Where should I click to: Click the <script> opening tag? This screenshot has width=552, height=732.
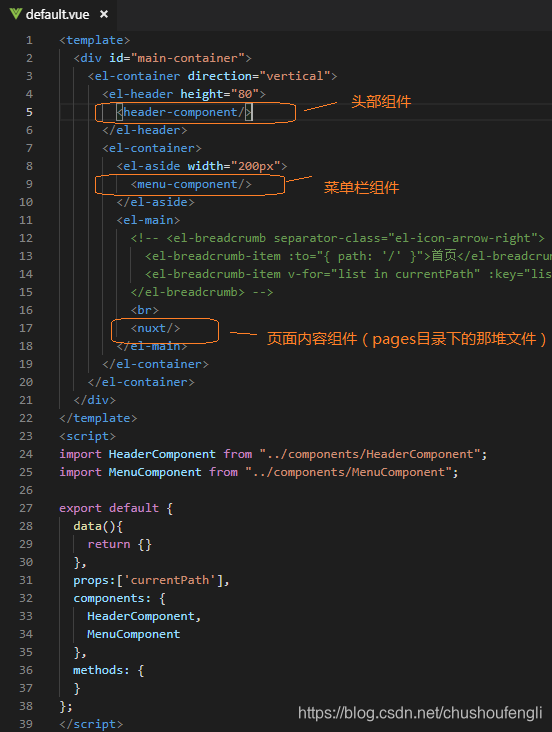pyautogui.click(x=87, y=436)
